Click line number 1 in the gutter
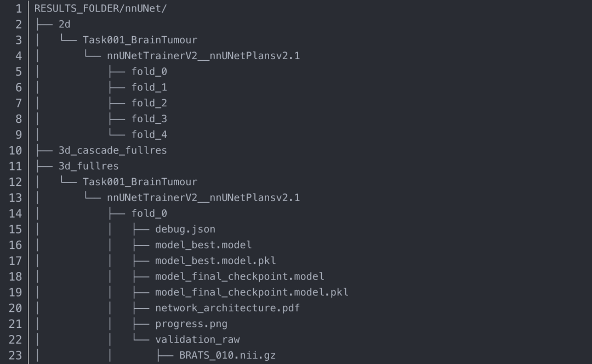Viewport: 592px width, 364px height. tap(19, 8)
